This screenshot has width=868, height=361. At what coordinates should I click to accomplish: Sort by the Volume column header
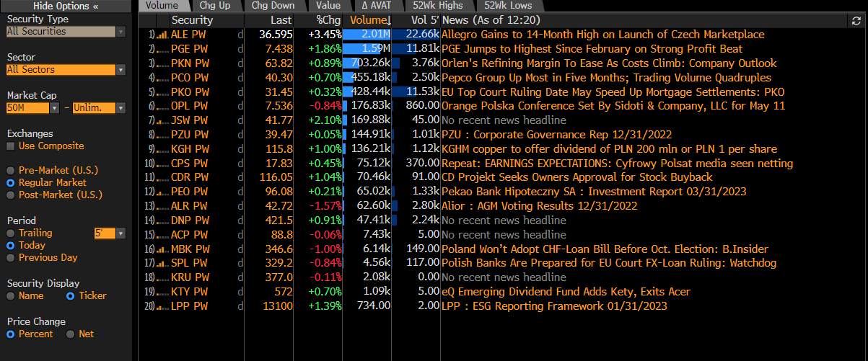pos(368,21)
